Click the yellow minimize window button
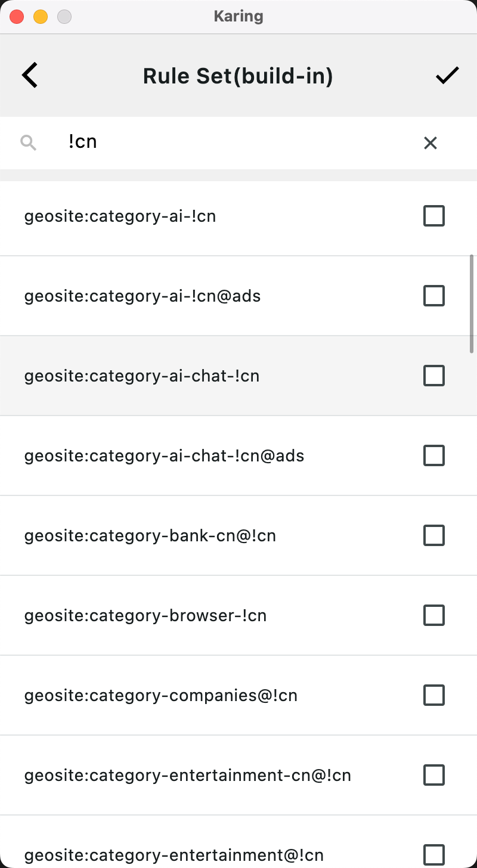This screenshot has width=477, height=868. 41,17
